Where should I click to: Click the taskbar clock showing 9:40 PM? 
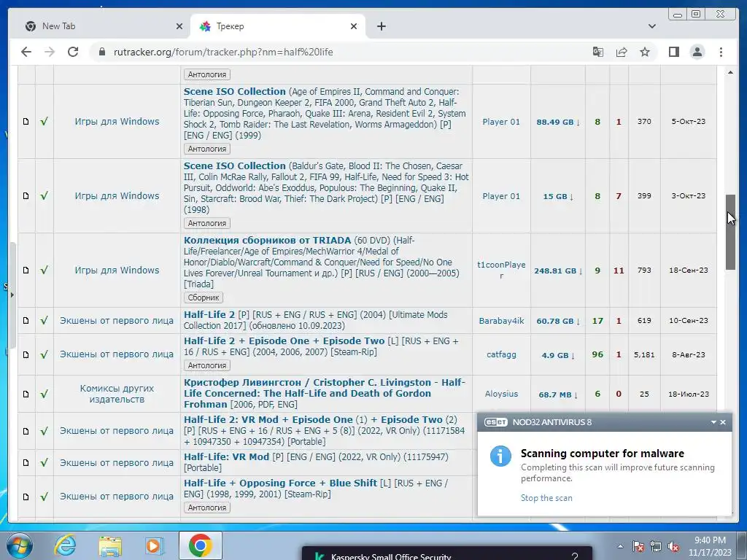click(710, 546)
